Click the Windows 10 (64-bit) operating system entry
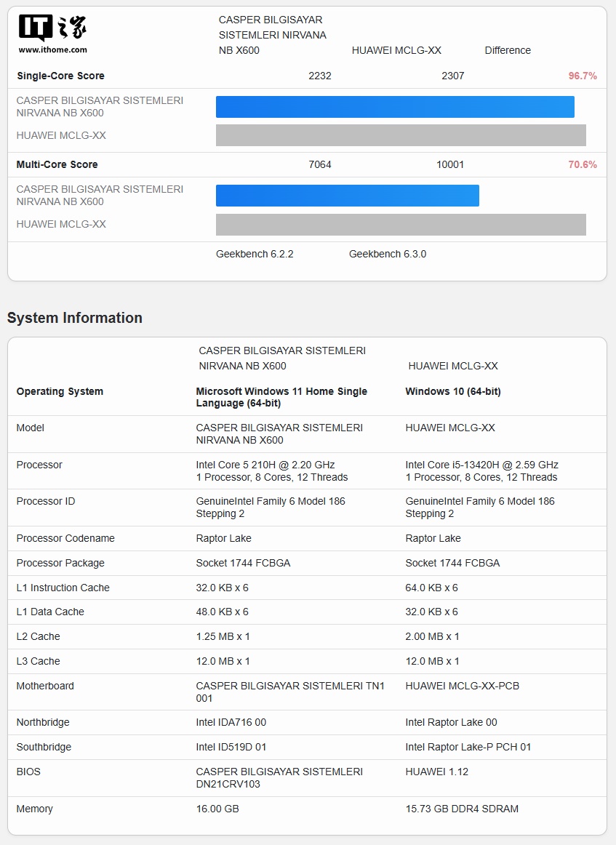Viewport: 616px width, 845px height. pyautogui.click(x=453, y=391)
